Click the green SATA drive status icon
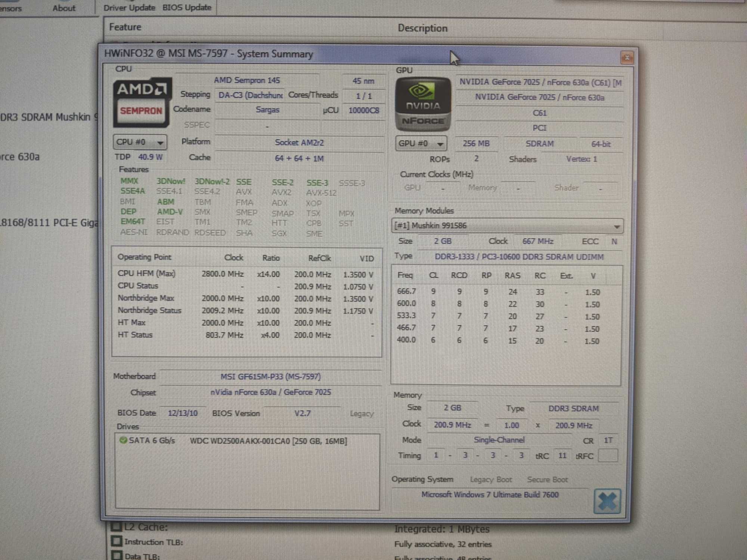The width and height of the screenshot is (747, 560). coord(123,440)
